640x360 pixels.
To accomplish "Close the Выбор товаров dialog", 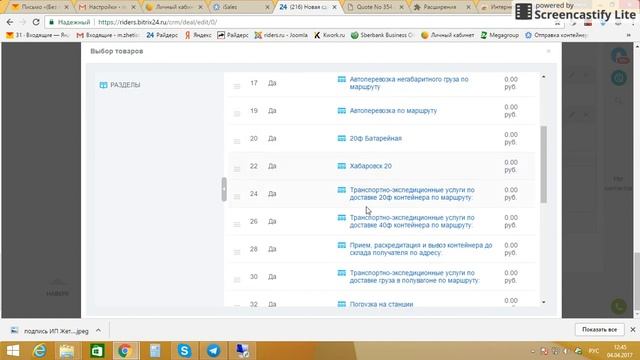I will 549,51.
